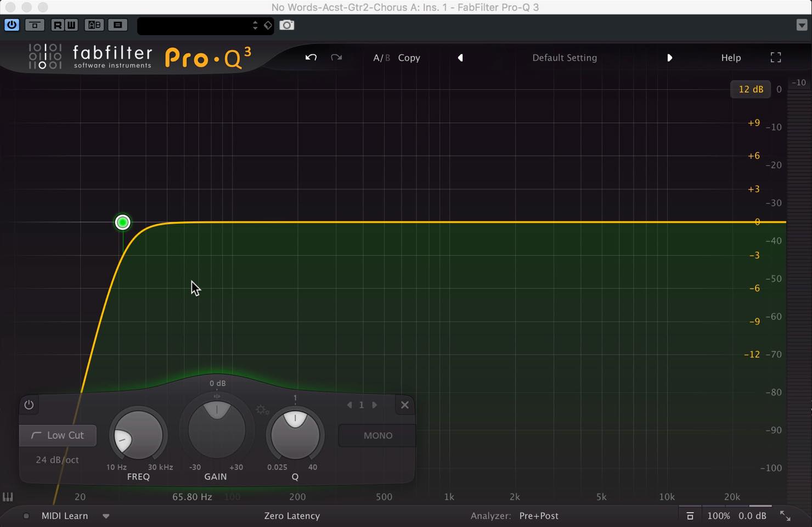812x527 pixels.
Task: Click the MIDI indicator dot
Action: [26, 516]
